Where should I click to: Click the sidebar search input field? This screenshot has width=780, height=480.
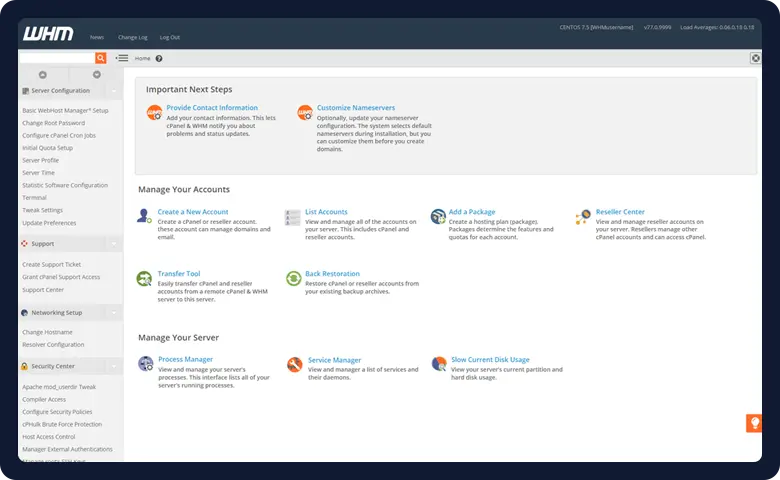[x=57, y=58]
